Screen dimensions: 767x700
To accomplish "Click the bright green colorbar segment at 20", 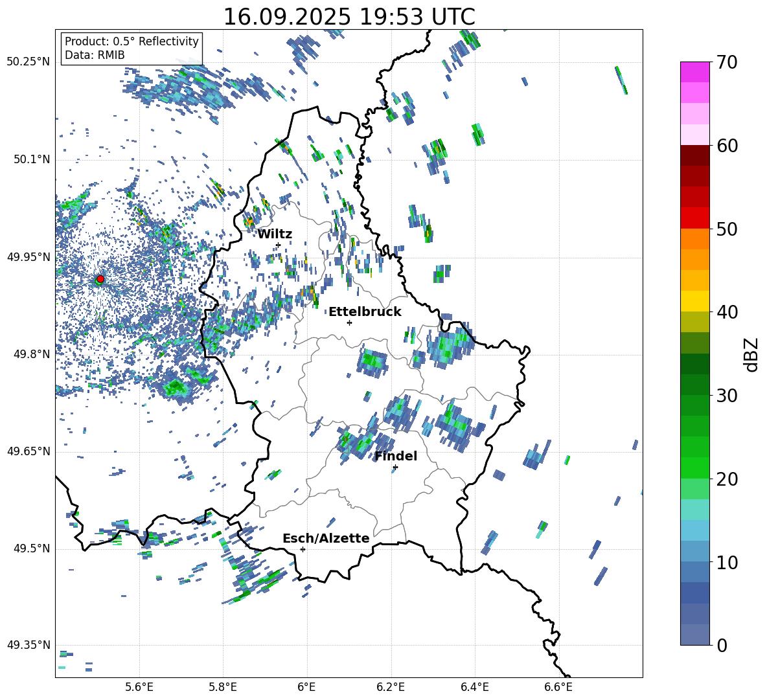I will point(694,468).
